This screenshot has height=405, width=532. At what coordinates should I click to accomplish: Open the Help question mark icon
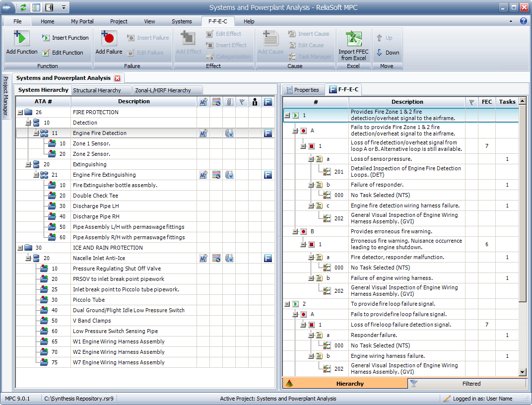pos(524,21)
